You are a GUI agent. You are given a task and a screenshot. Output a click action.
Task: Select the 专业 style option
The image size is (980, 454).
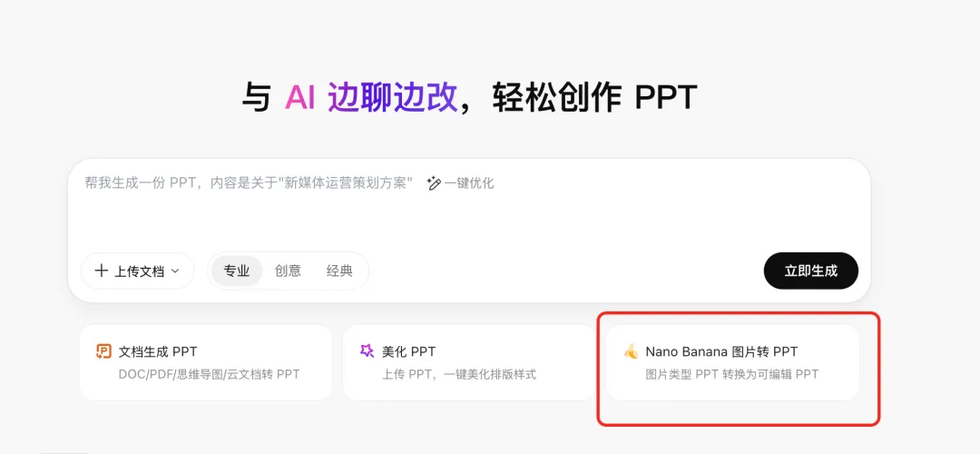(x=237, y=271)
